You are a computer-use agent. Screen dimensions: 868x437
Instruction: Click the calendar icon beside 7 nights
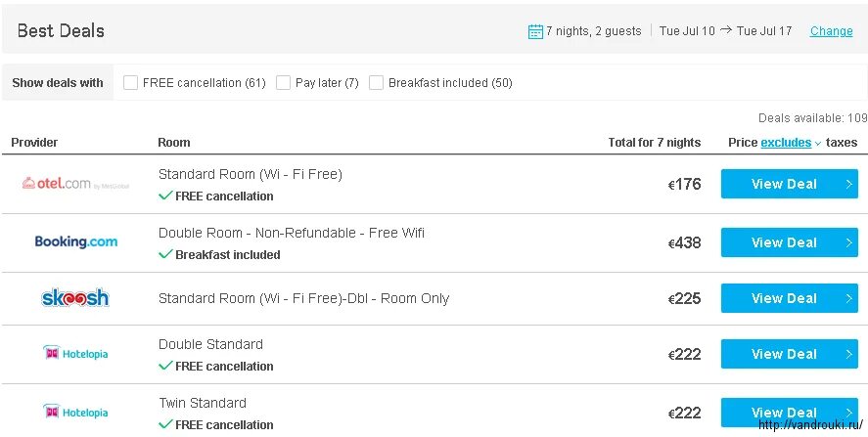(535, 31)
